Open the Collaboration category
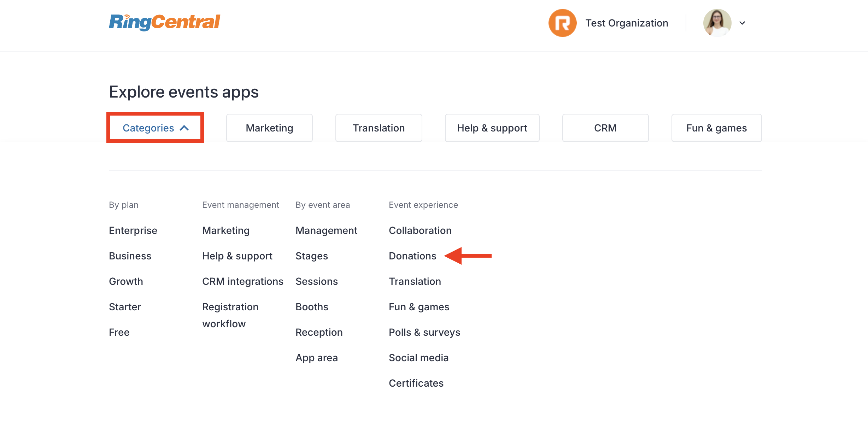The height and width of the screenshot is (422, 868). [x=420, y=230]
